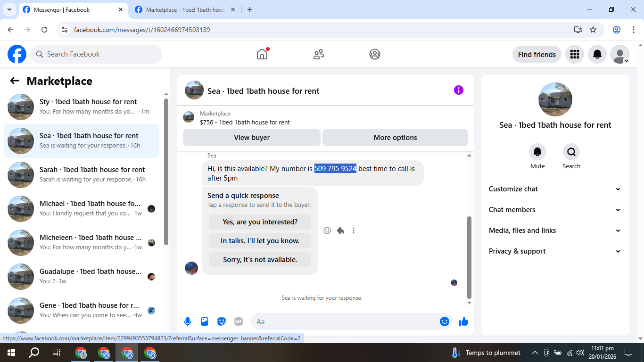Switch to the Marketplace - 1bed 1bath tab
Screen dimensions: 644x362
(x=185, y=10)
